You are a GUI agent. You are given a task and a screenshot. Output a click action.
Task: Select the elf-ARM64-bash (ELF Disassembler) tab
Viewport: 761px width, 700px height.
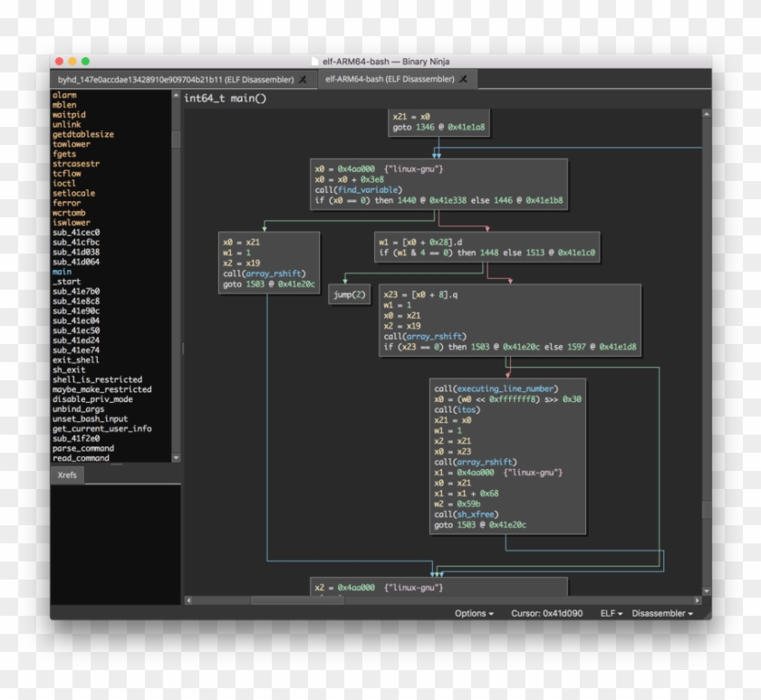click(390, 80)
